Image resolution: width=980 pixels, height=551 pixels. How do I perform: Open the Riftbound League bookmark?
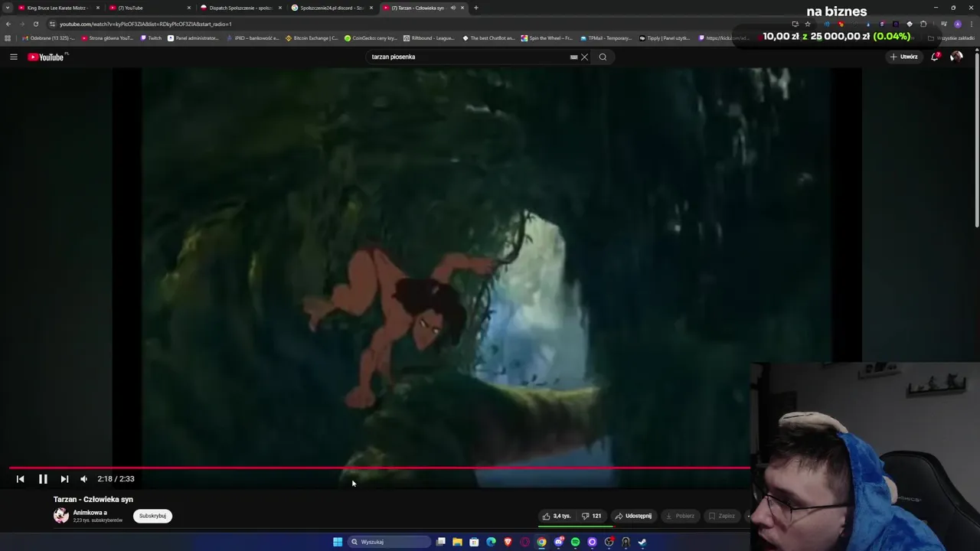pos(430,37)
